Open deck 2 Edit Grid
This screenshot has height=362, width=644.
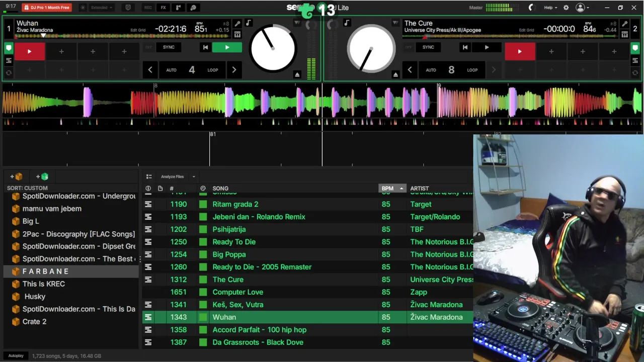tap(526, 30)
